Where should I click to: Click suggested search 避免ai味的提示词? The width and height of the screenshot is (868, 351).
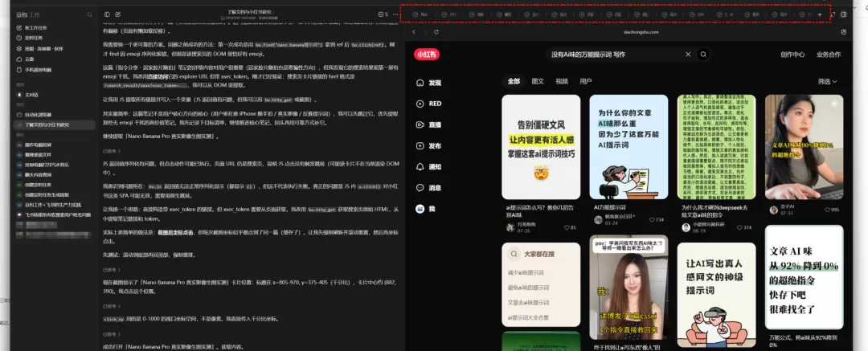coord(528,288)
